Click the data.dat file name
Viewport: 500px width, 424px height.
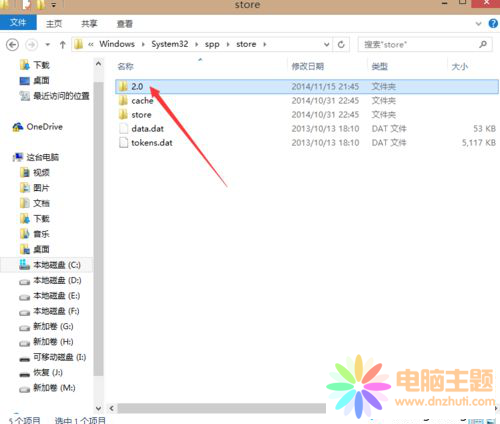[147, 129]
